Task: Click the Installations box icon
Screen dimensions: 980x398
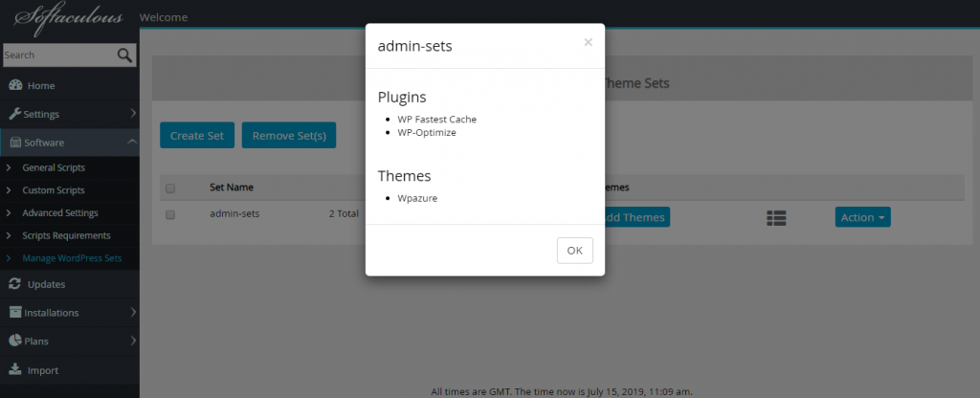Action: coord(15,313)
